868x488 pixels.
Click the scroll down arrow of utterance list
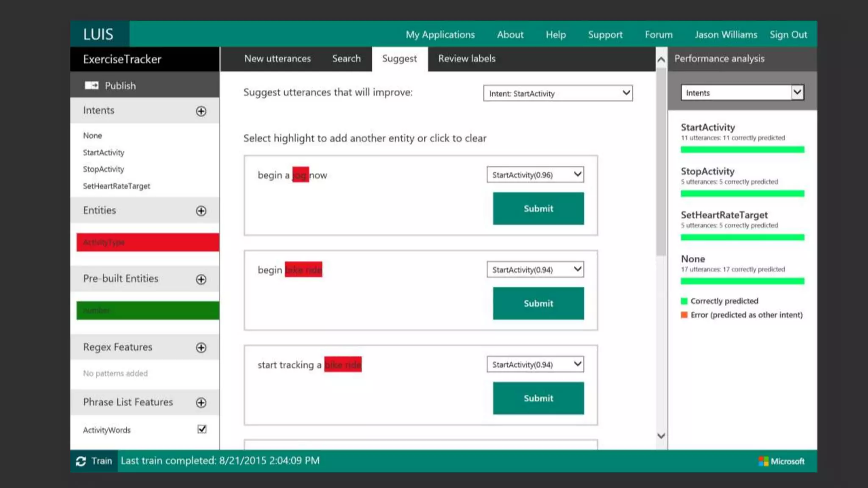[661, 436]
